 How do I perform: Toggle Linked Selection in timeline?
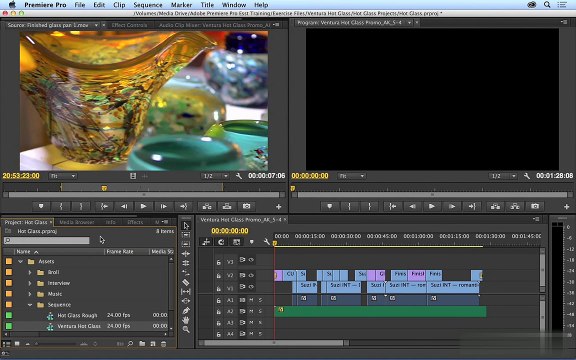(x=237, y=242)
